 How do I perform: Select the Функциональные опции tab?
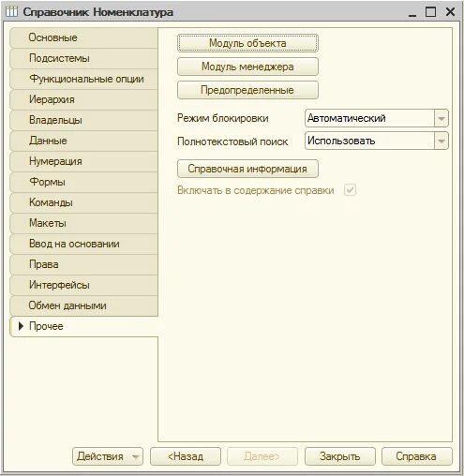pos(83,79)
